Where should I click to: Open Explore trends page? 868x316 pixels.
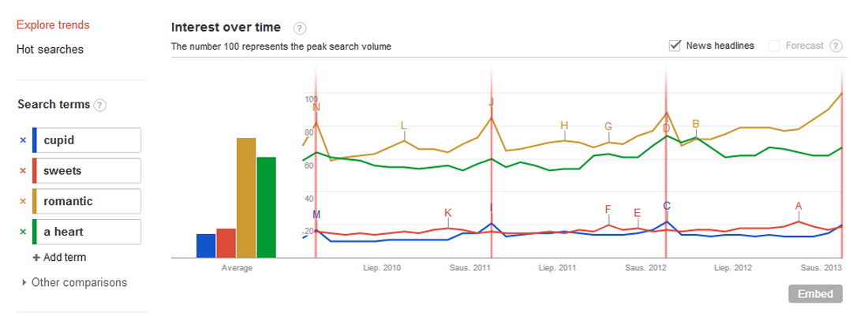click(x=53, y=25)
